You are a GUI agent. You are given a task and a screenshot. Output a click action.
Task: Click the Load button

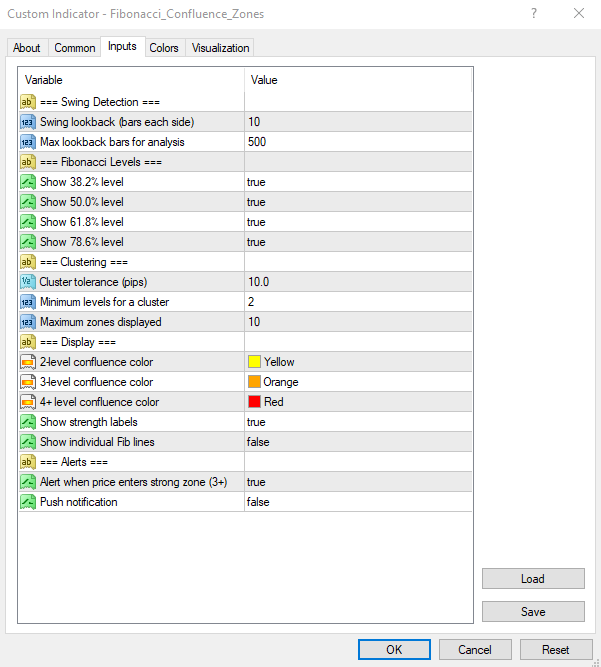pyautogui.click(x=533, y=579)
